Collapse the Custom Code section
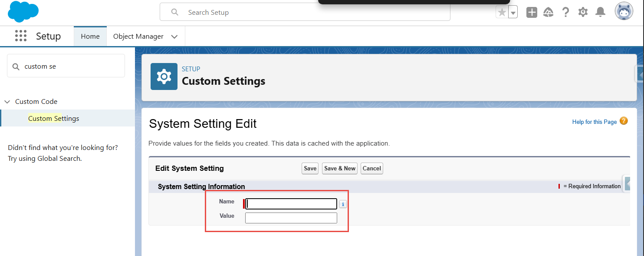Screen dimensions: 644x256 (x=7, y=102)
